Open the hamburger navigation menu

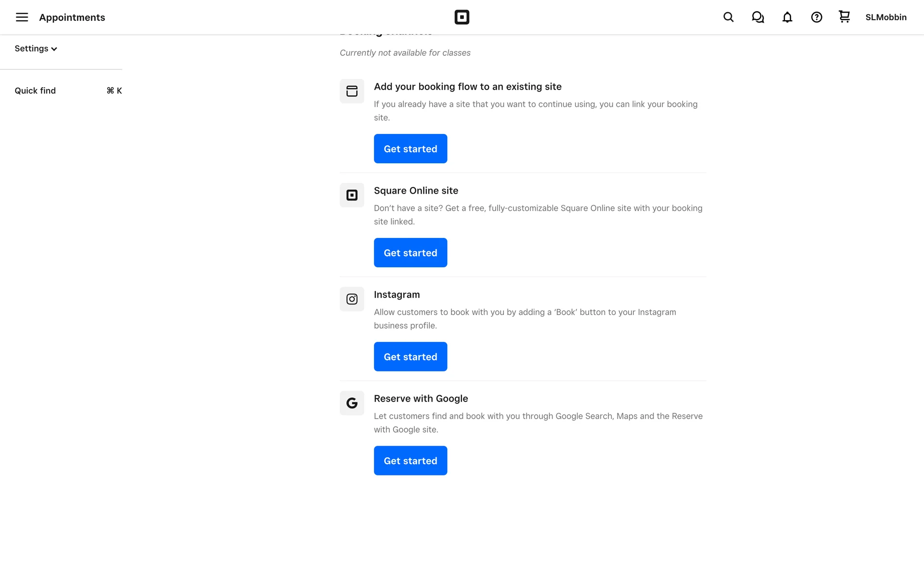22,17
